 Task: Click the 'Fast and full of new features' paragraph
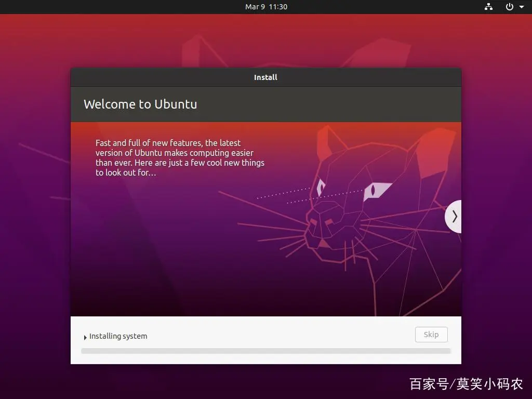click(x=180, y=158)
